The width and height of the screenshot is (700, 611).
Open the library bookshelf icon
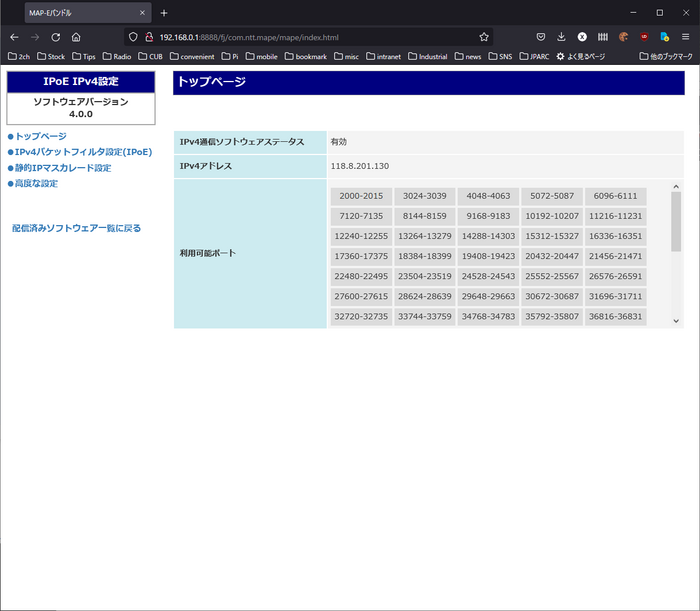(603, 37)
